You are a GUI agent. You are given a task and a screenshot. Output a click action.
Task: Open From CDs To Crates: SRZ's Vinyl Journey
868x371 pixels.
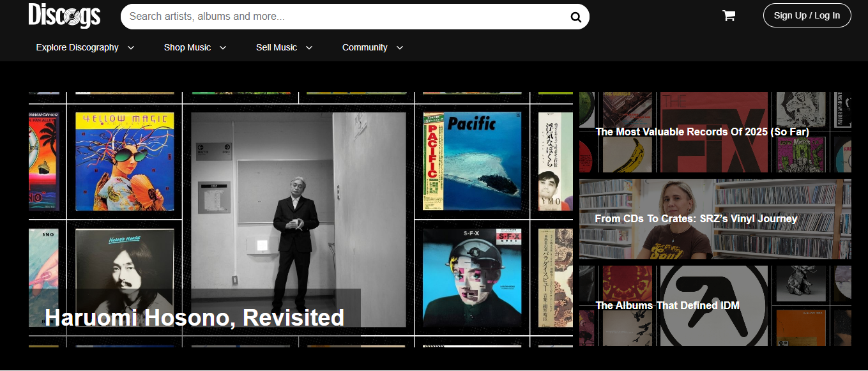pyautogui.click(x=696, y=218)
